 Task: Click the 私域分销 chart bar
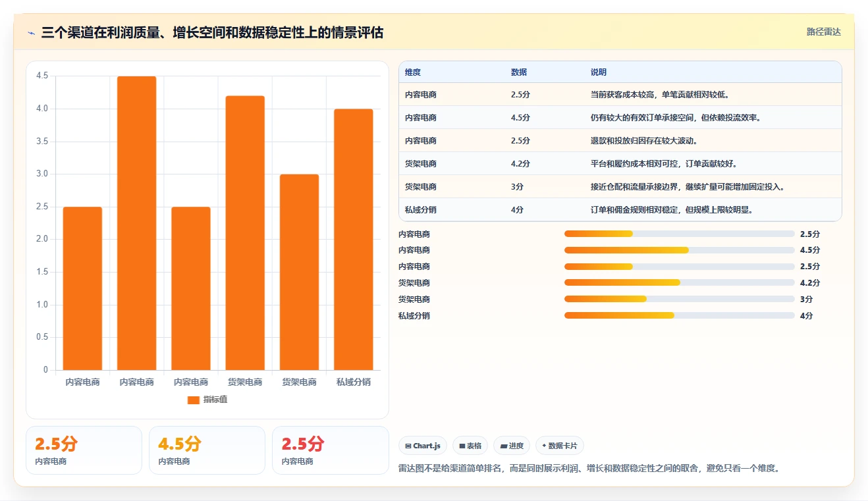click(x=354, y=240)
